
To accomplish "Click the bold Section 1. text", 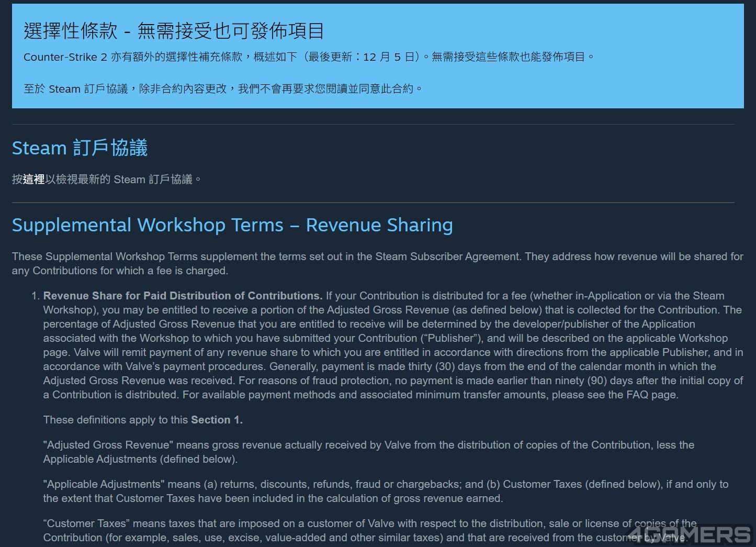I will click(x=217, y=420).
